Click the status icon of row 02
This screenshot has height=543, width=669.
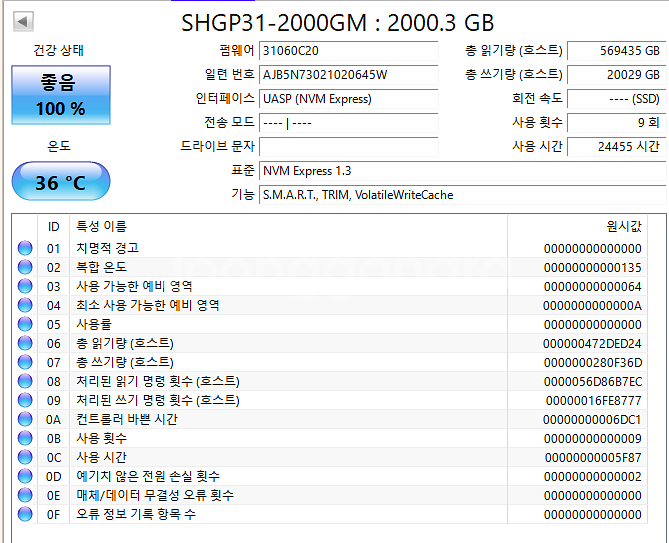(25, 267)
